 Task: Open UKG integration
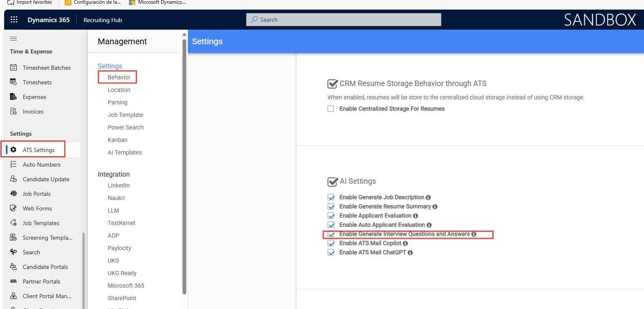point(114,261)
